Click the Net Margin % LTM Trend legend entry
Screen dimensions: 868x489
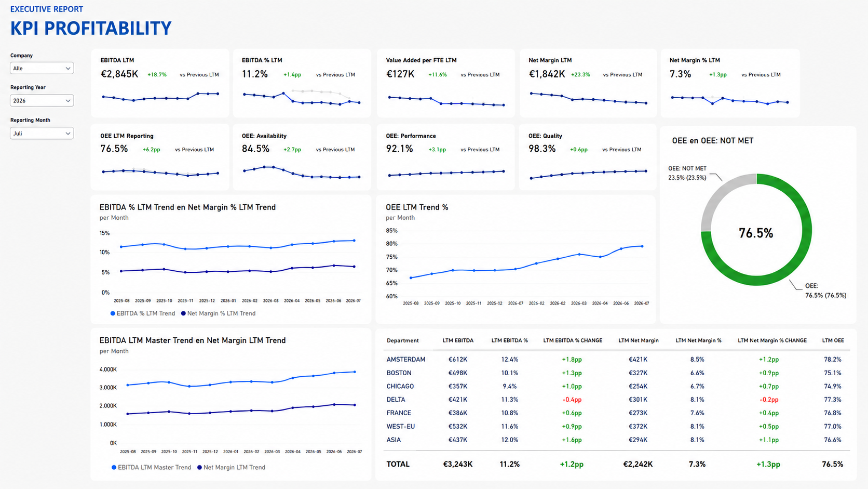pos(218,313)
